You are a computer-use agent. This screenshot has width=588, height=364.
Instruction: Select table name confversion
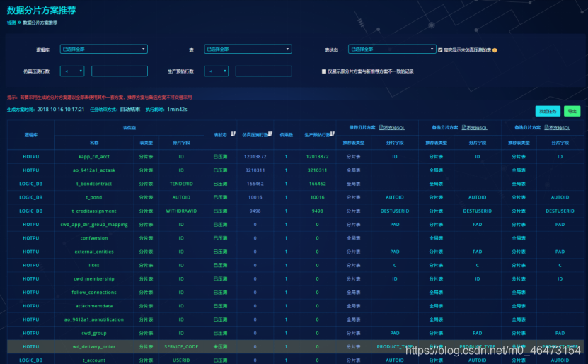coord(94,238)
